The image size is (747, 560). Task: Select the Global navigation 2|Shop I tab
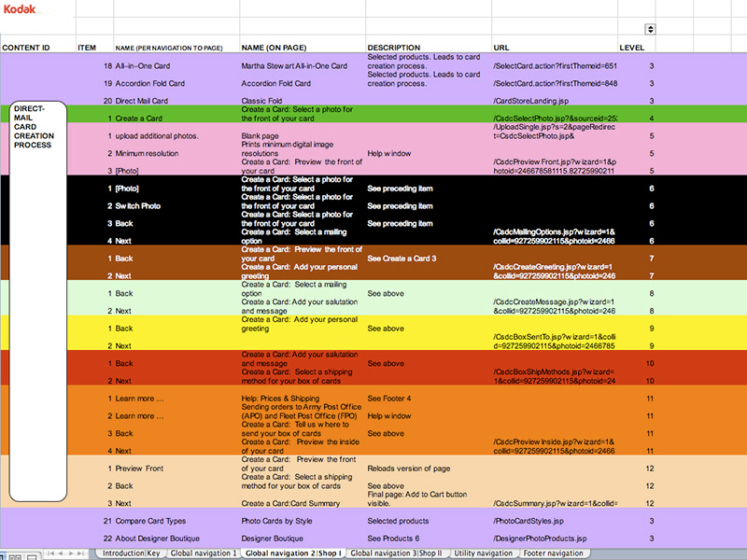293,553
